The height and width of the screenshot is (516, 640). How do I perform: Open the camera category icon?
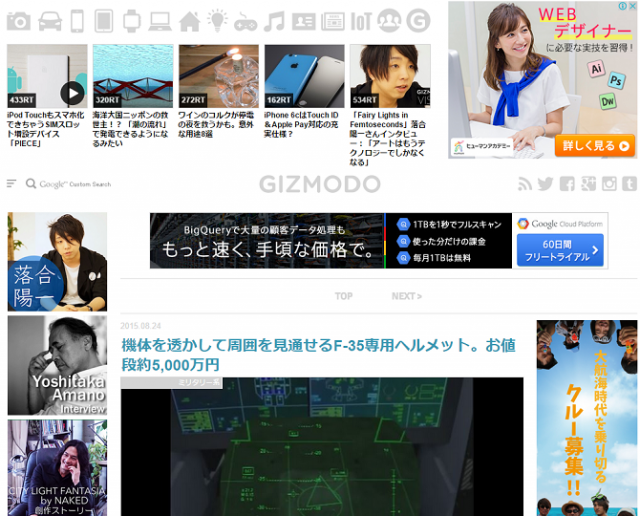click(19, 20)
